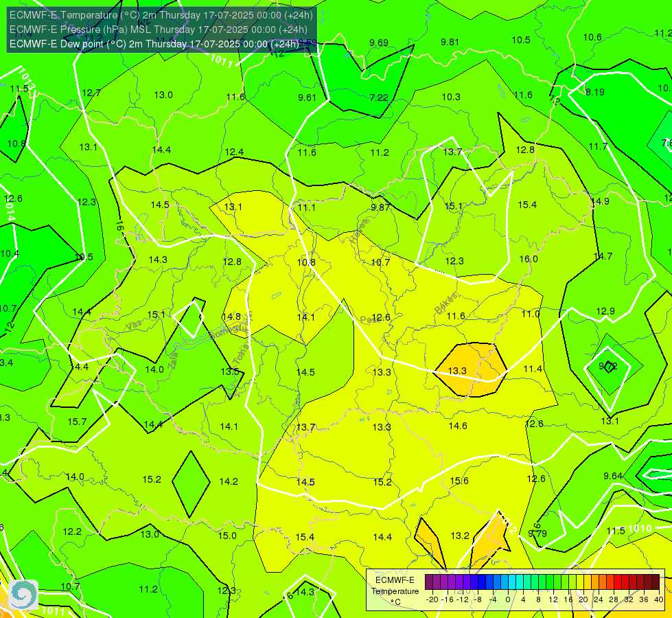Screen dimensions: 672x618
Task: Click the 8.19 dew point value
Action: point(595,92)
